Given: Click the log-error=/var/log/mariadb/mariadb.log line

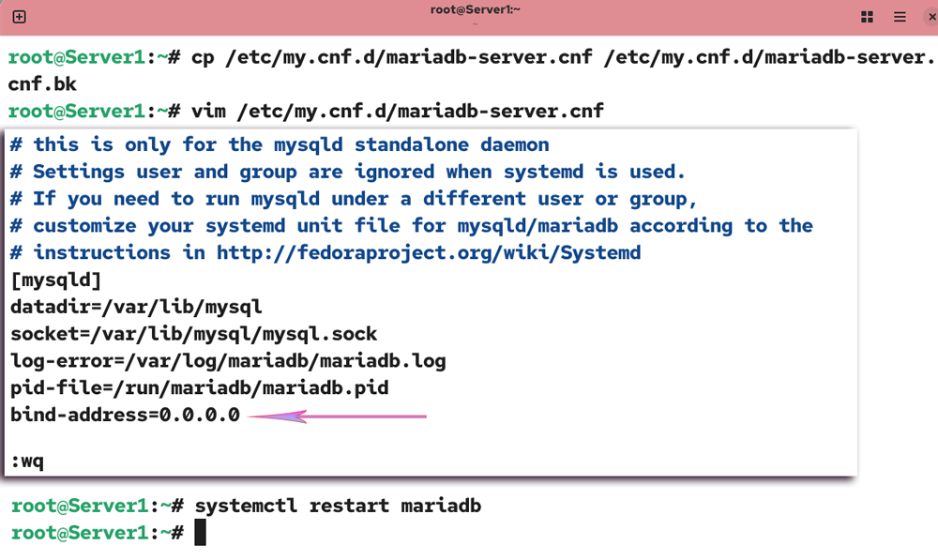Looking at the screenshot, I should 228,361.
